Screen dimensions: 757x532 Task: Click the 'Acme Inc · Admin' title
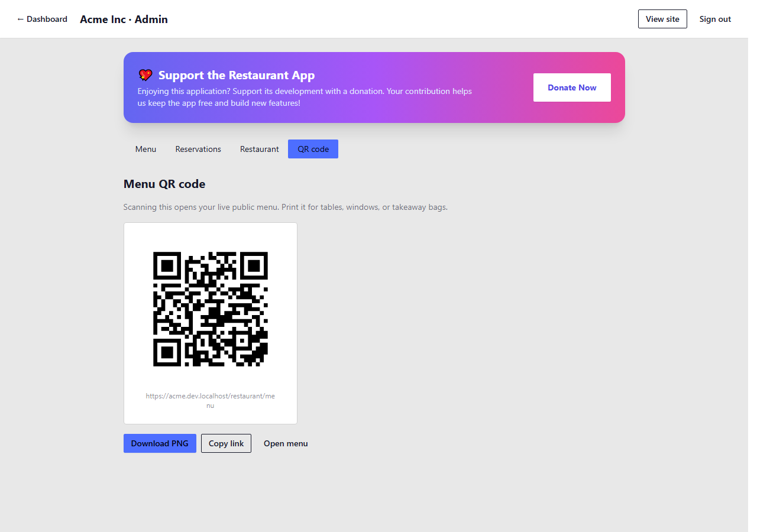124,19
